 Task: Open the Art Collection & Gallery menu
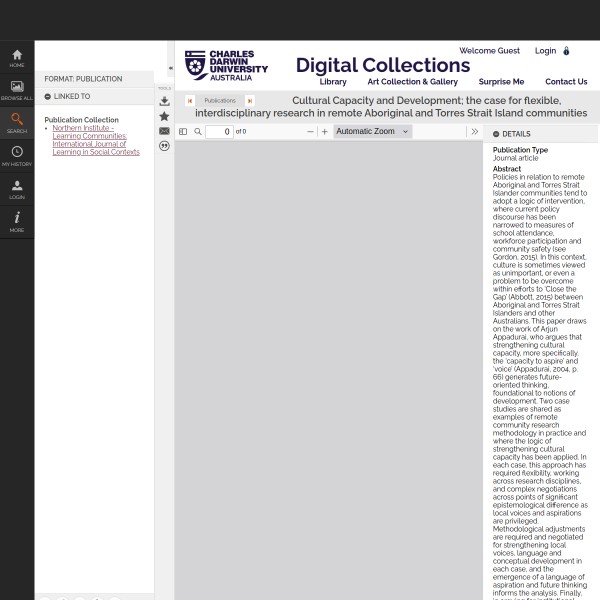pos(412,82)
